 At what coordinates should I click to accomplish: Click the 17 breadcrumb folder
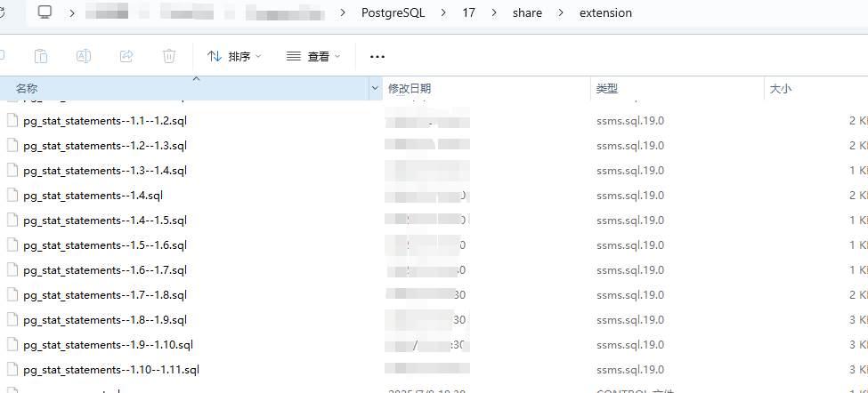469,12
